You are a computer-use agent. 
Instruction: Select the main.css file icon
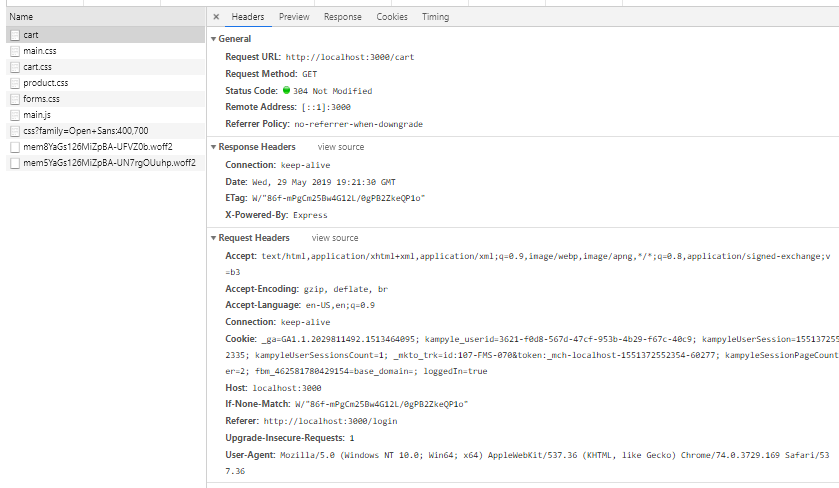coord(15,51)
